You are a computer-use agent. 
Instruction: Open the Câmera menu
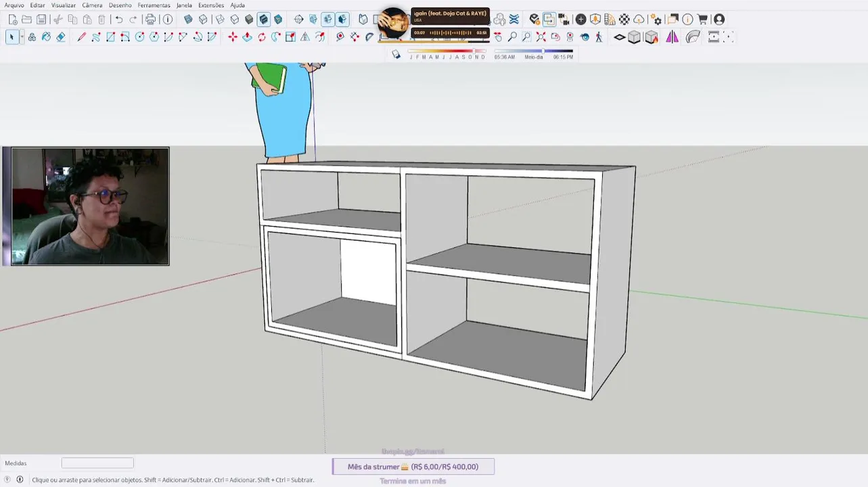93,5
